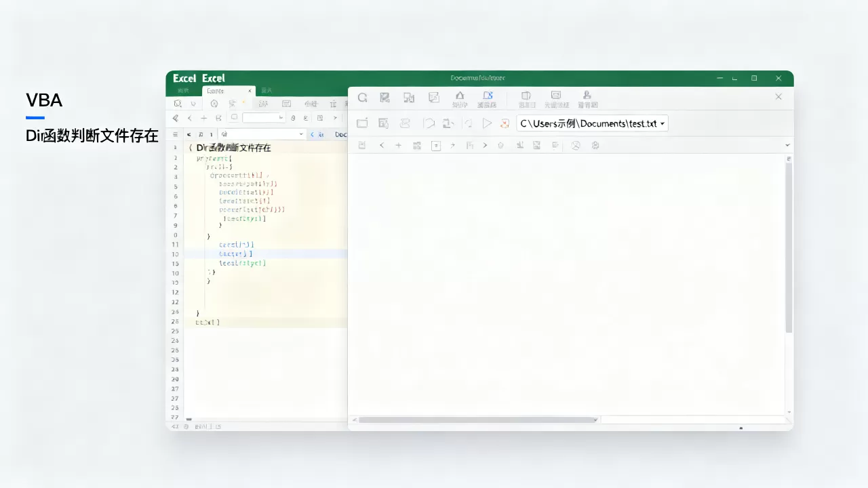868x488 pixels.
Task: Switch to the first Excel tab, left of the active one
Action: (x=183, y=90)
